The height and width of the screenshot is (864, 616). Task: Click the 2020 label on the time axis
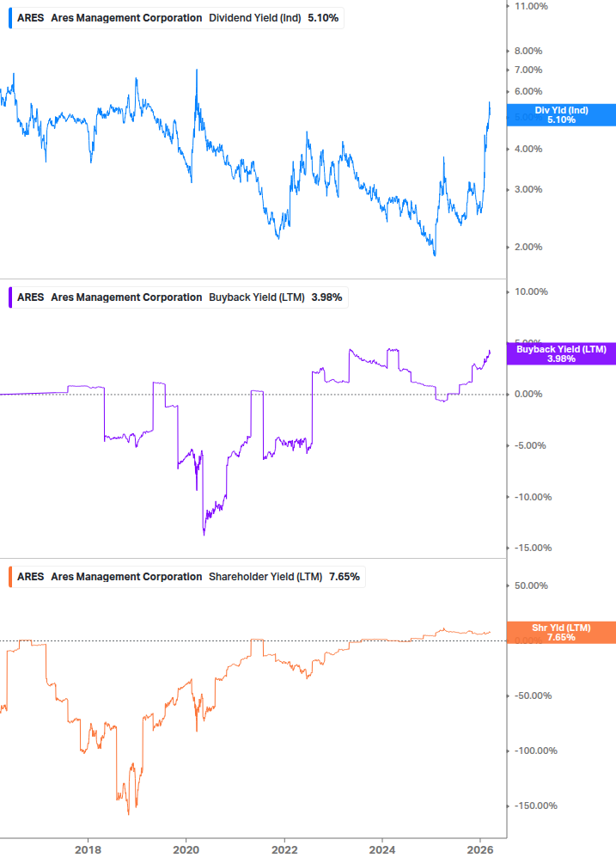click(x=186, y=850)
